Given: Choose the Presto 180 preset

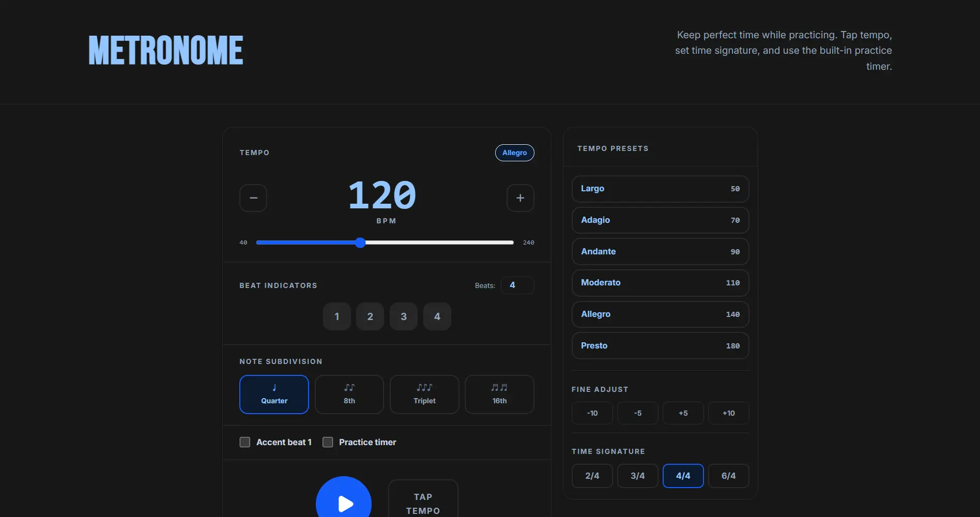Looking at the screenshot, I should (x=660, y=346).
